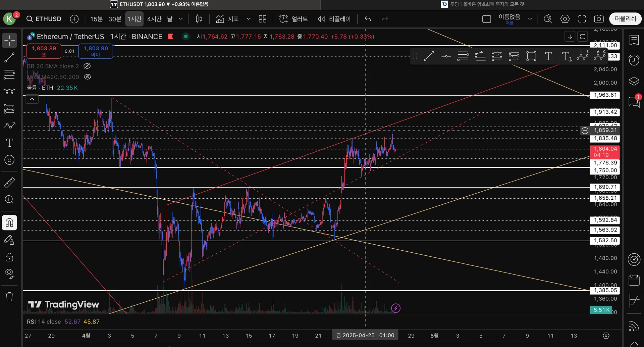Click the 퍼블리쉬 publish button
This screenshot has height=347, width=644.
[625, 19]
